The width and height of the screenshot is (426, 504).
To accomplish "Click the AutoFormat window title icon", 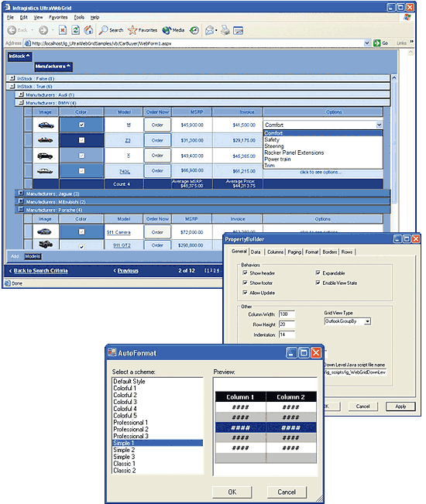I will tap(112, 352).
